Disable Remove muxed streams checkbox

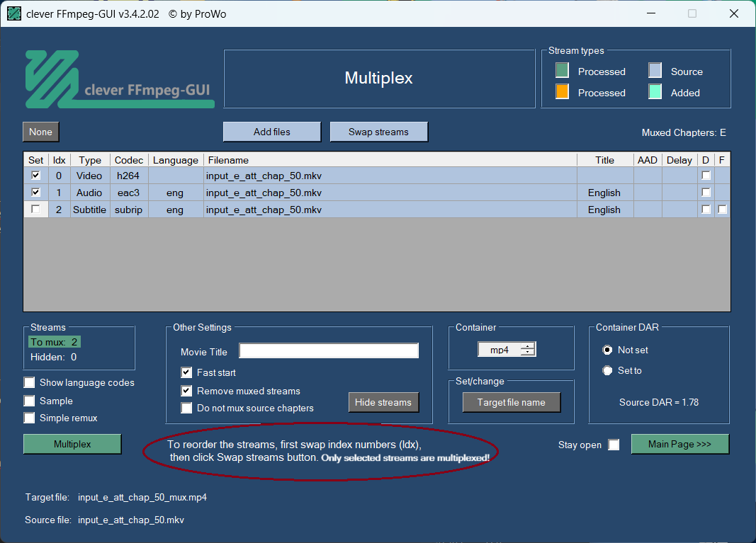click(x=186, y=391)
